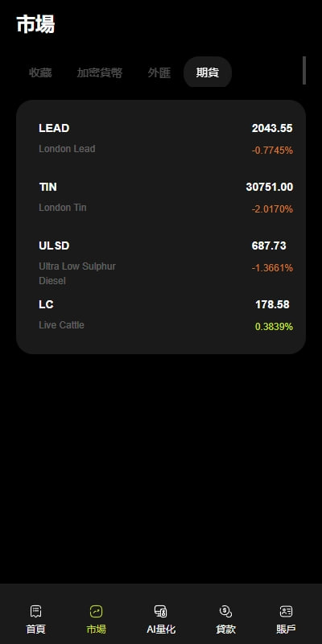Image resolution: width=322 pixels, height=644 pixels.
Task: Open the AI量化 icon in bottom bar
Action: [x=160, y=612]
